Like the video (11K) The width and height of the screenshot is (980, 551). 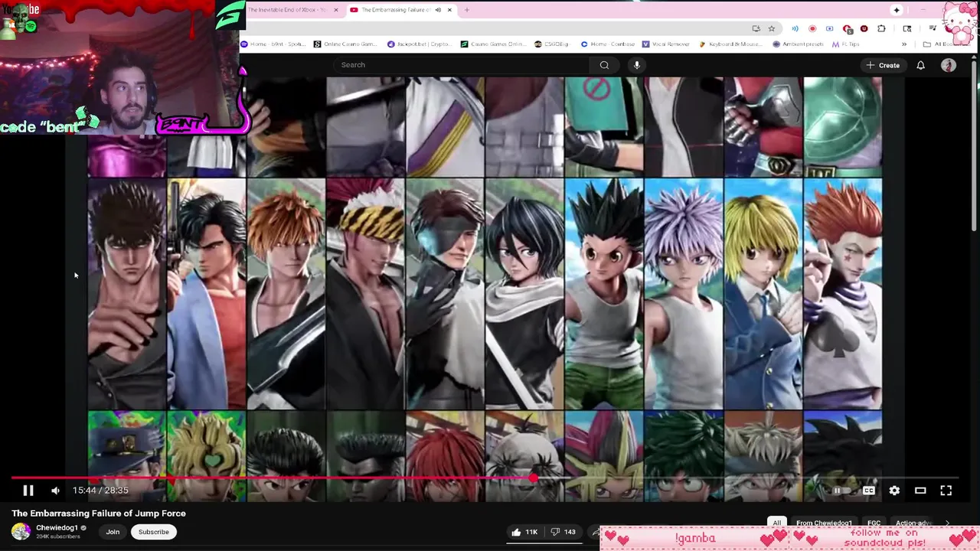tap(524, 532)
